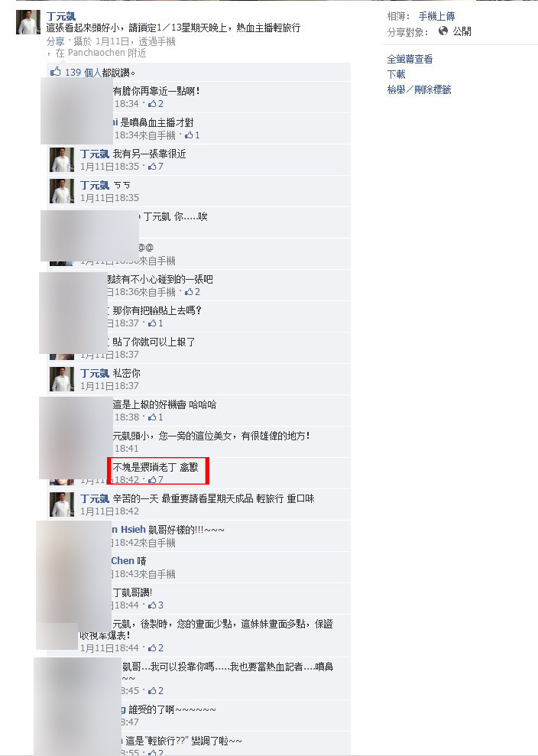Viewport: 538px width, 756px height.
Task: Click the globe icon next to 公開
Action: [443, 31]
